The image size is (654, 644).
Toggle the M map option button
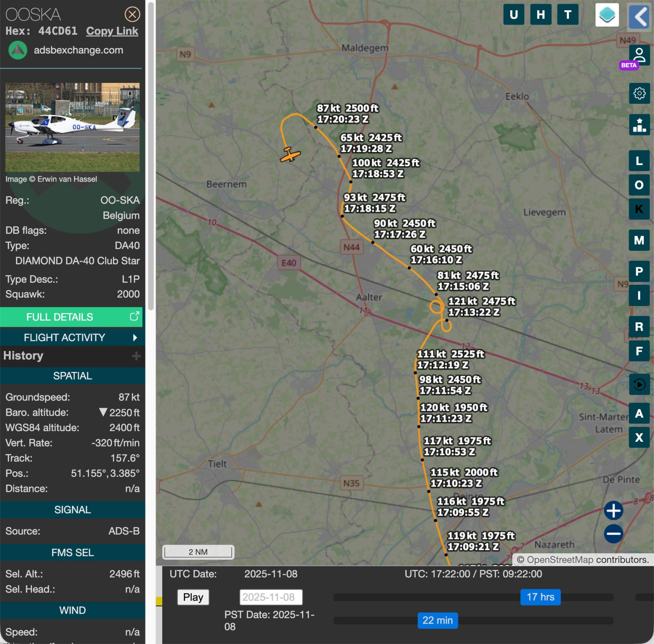pos(639,240)
